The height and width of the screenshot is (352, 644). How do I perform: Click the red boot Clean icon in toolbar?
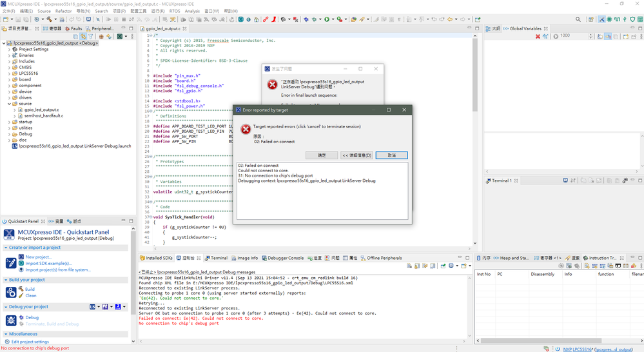[x=273, y=19]
